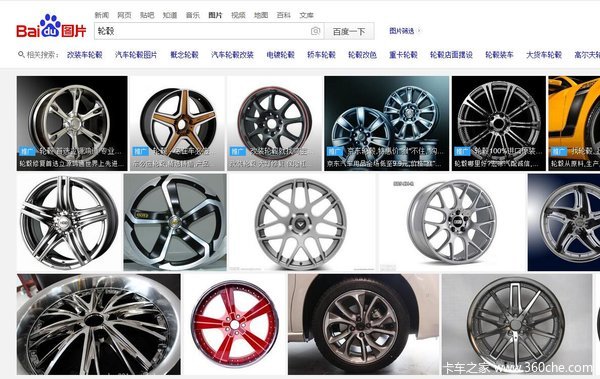Switch to the 网页 tab

124,15
